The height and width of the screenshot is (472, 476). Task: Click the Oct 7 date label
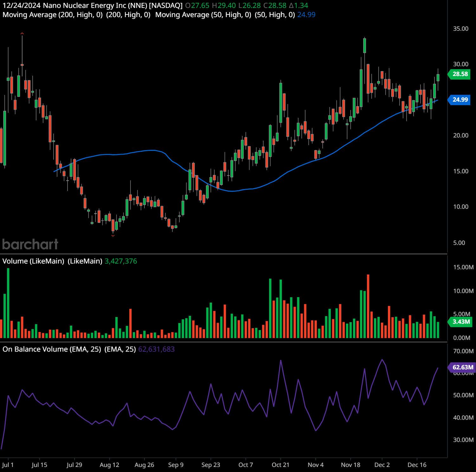point(246,465)
